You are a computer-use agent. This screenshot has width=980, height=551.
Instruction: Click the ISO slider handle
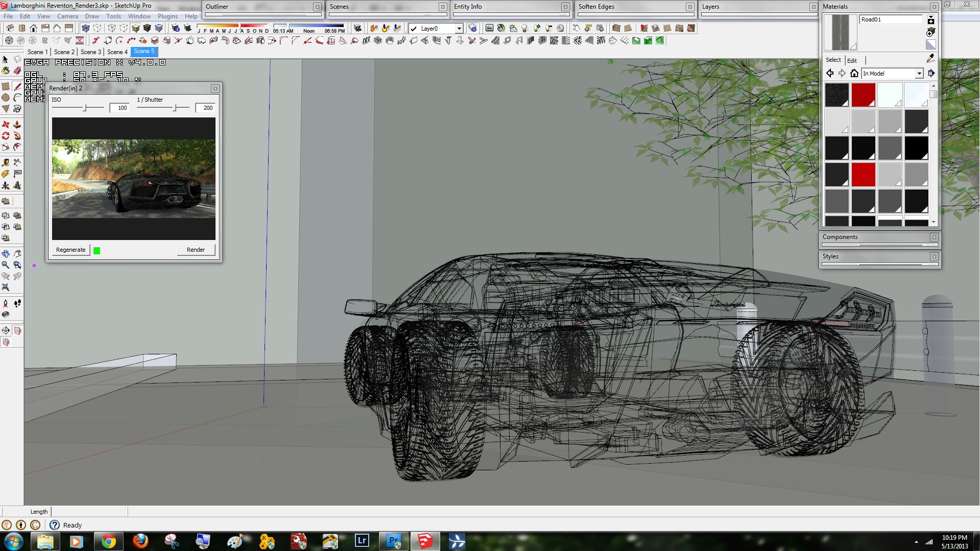[86, 108]
